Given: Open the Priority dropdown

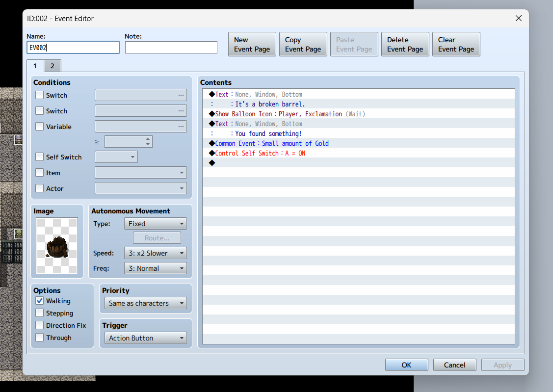Looking at the screenshot, I should pos(145,303).
